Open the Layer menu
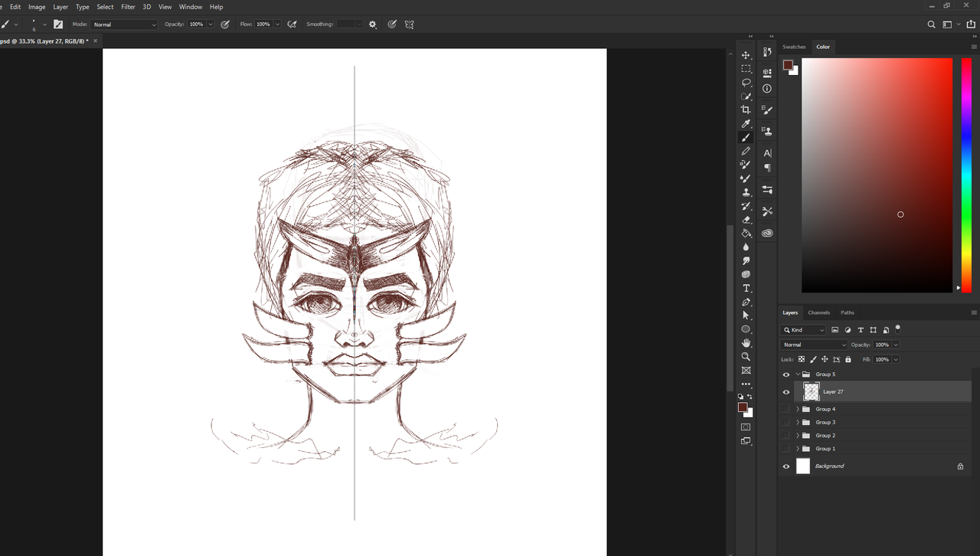Viewport: 980px width, 556px height. [60, 7]
